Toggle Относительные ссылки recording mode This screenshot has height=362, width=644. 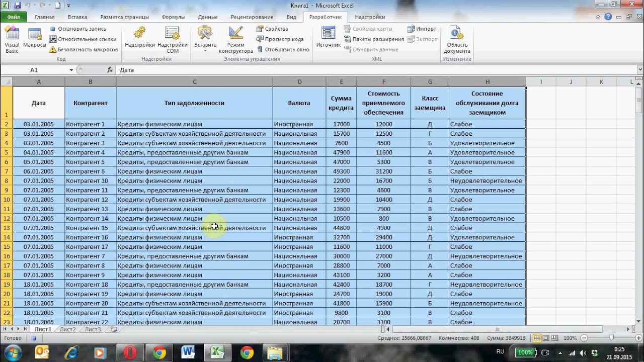(83, 39)
